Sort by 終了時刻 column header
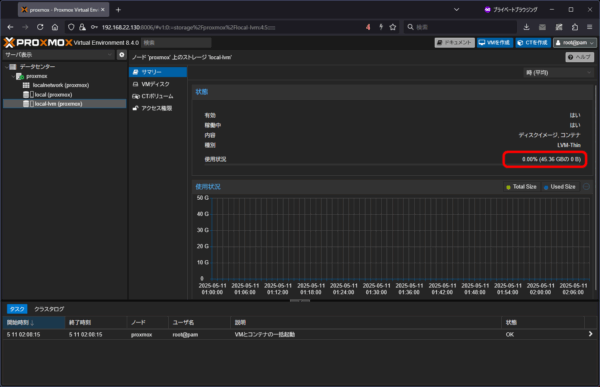The height and width of the screenshot is (387, 600). click(96, 323)
